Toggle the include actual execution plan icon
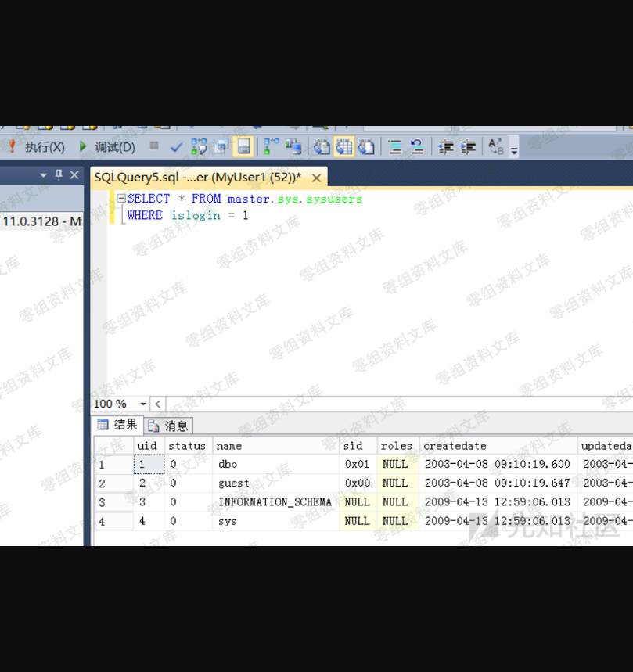The width and height of the screenshot is (633, 672). (x=272, y=147)
